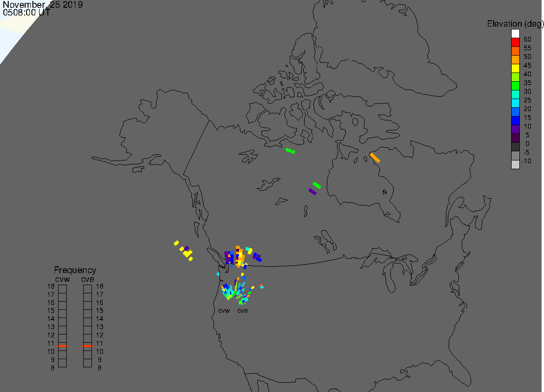Click the '14' label right of cve bar
This screenshot has width=544, height=392.
[100, 319]
